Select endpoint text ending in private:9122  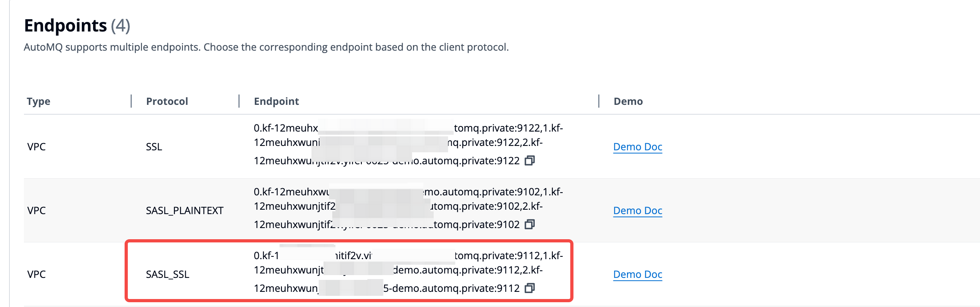[x=408, y=144]
